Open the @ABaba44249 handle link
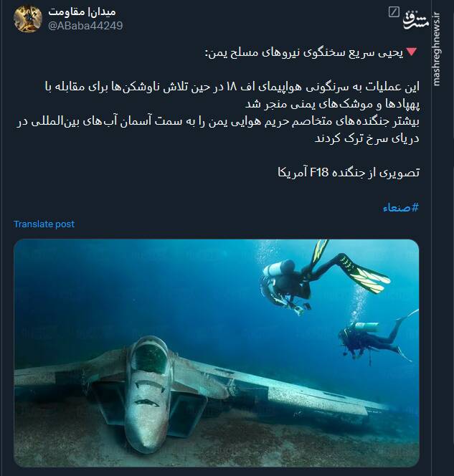This screenshot has width=454, height=476. click(85, 26)
